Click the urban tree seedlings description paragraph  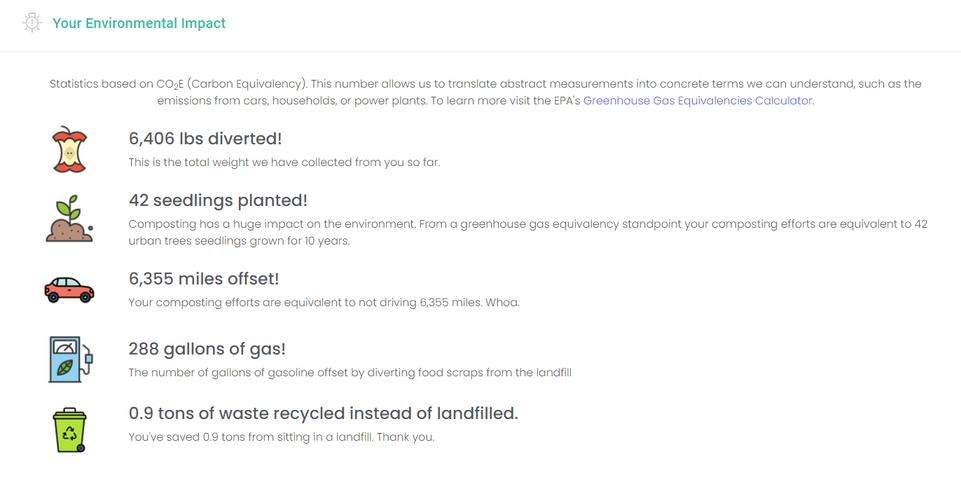[527, 232]
